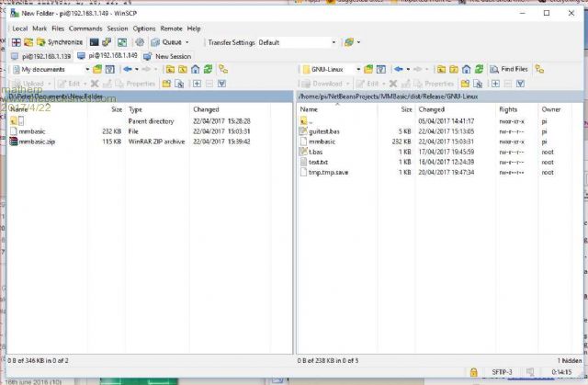588x385 pixels.
Task: Click the SFTP-3 protocol status entry
Action: 502,372
